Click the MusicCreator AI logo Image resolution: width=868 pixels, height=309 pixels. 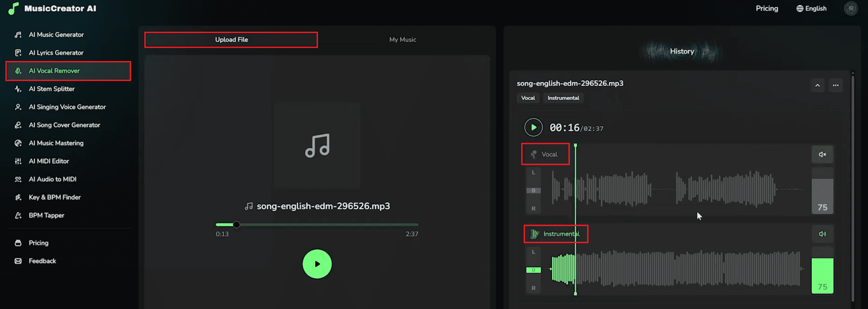[53, 8]
